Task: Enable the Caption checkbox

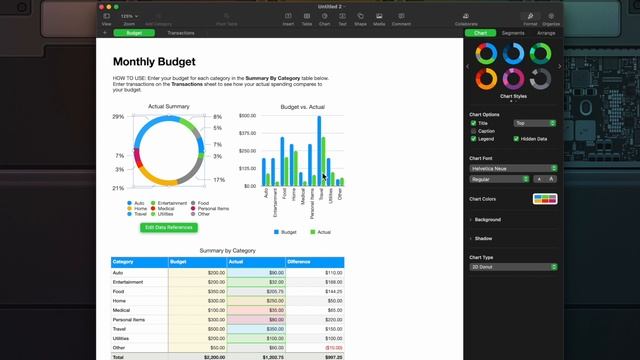Action: [473, 131]
